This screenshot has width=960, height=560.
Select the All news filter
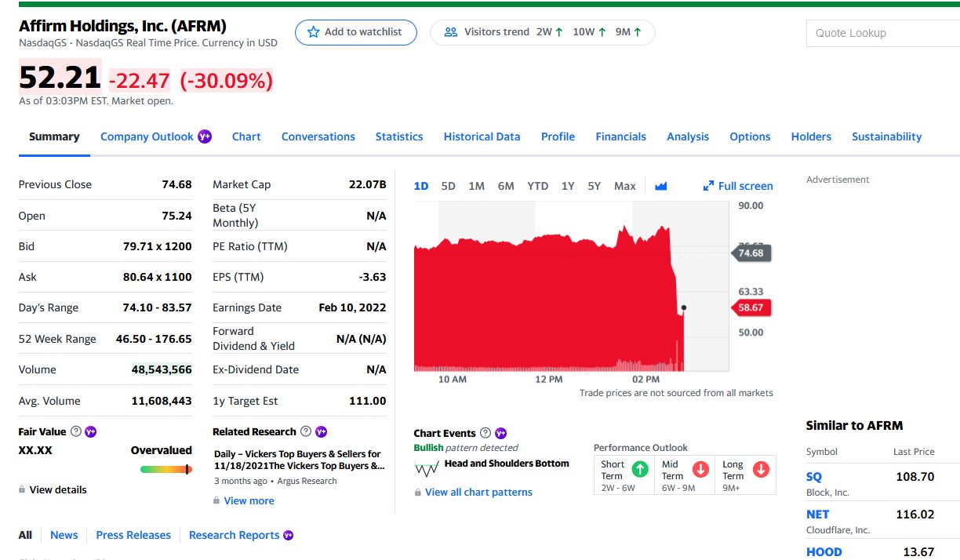click(25, 535)
